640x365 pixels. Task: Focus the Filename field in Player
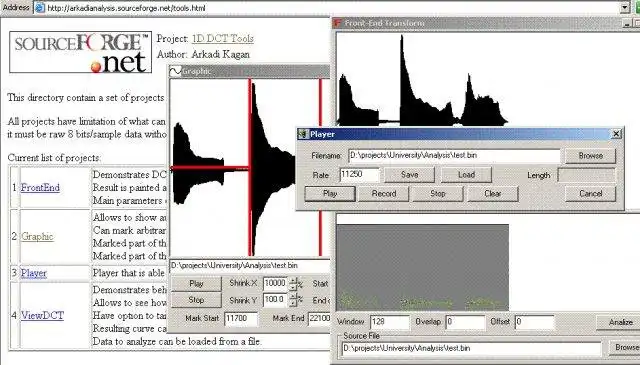[x=454, y=156]
